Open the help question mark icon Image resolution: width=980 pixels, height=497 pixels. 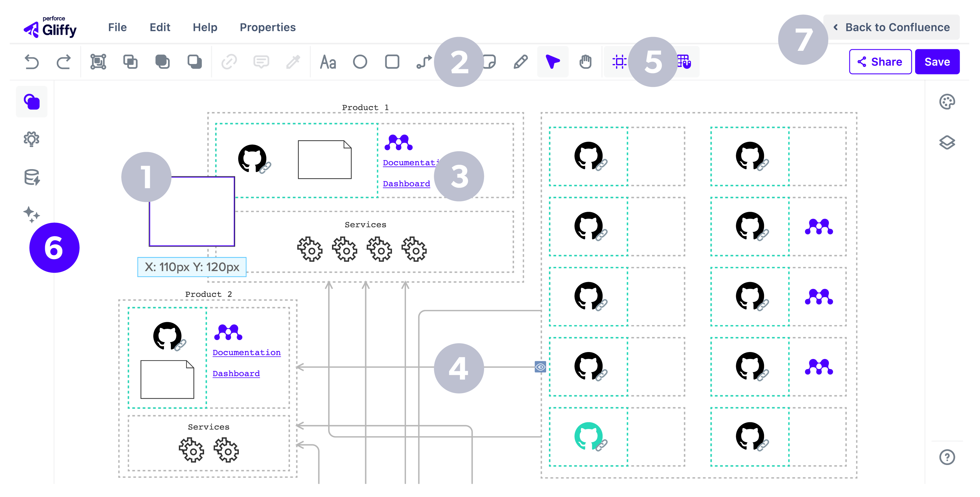pyautogui.click(x=947, y=457)
